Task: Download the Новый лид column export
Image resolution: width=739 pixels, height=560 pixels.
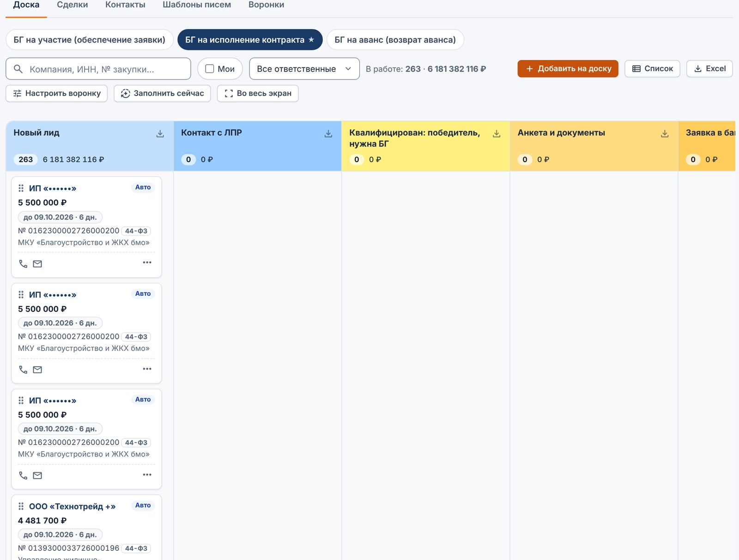Action: tap(160, 134)
